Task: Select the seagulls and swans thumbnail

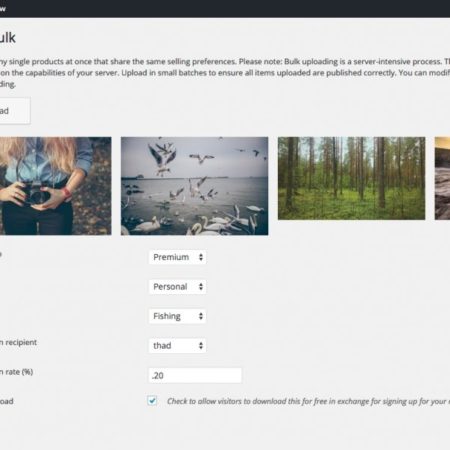Action: coord(194,186)
